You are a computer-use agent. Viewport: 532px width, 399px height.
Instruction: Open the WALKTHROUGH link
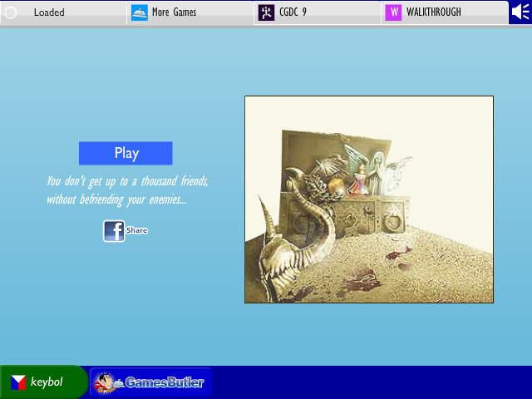(x=445, y=12)
